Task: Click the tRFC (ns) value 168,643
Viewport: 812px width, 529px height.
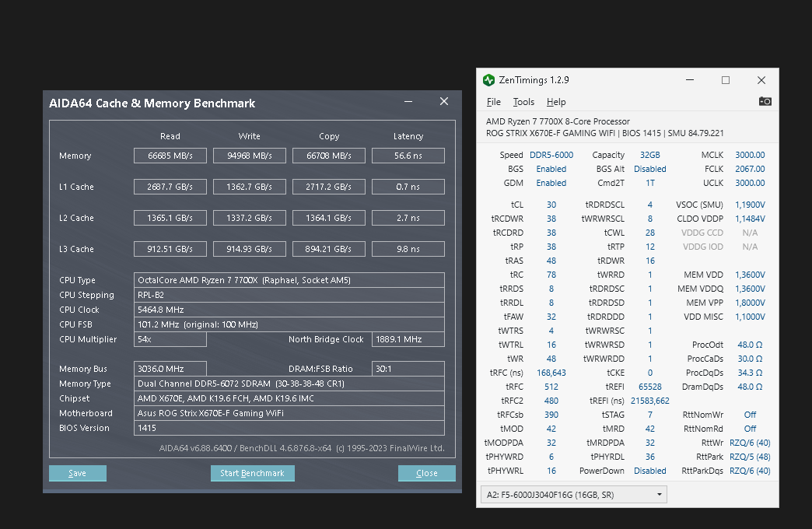Action: (551, 373)
